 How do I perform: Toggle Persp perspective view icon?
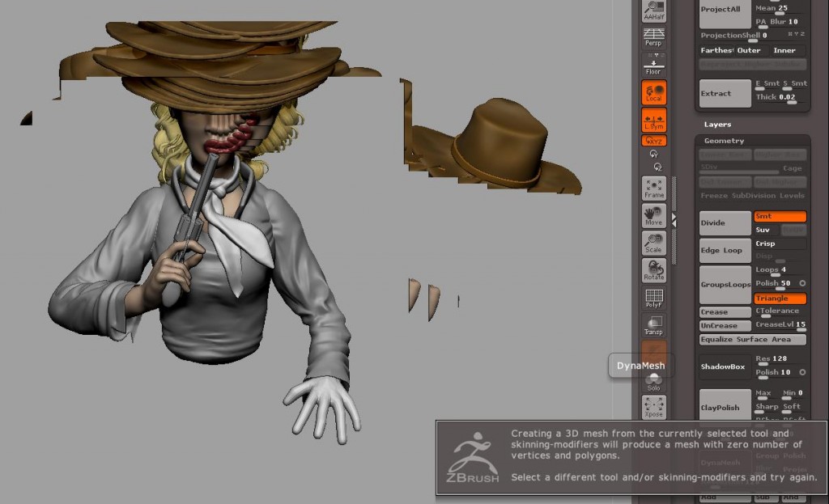pyautogui.click(x=654, y=37)
